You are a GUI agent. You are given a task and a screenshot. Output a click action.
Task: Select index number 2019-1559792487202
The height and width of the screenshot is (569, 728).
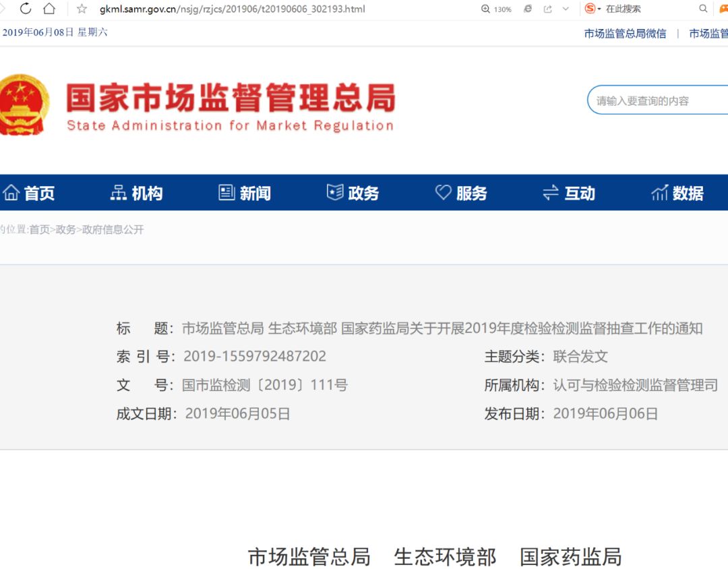pos(255,356)
